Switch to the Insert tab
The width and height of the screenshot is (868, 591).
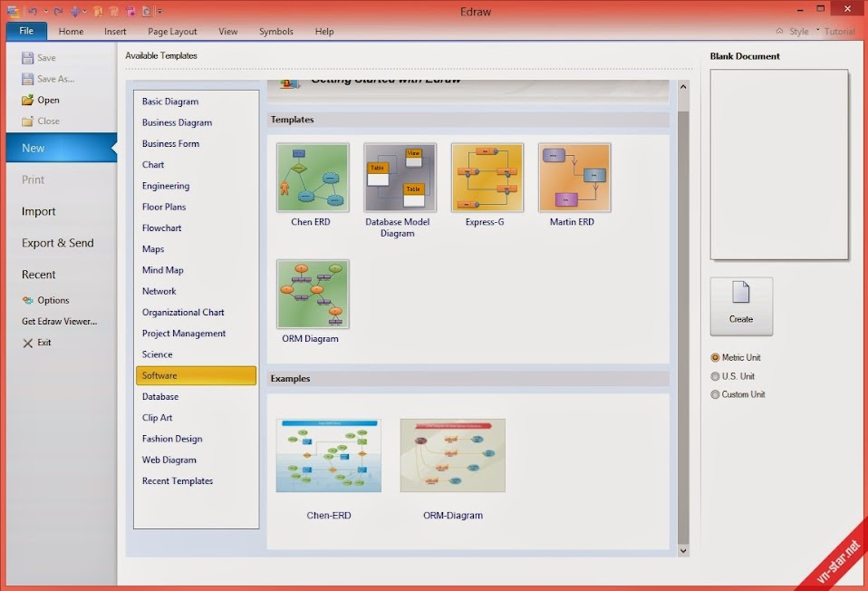click(115, 32)
